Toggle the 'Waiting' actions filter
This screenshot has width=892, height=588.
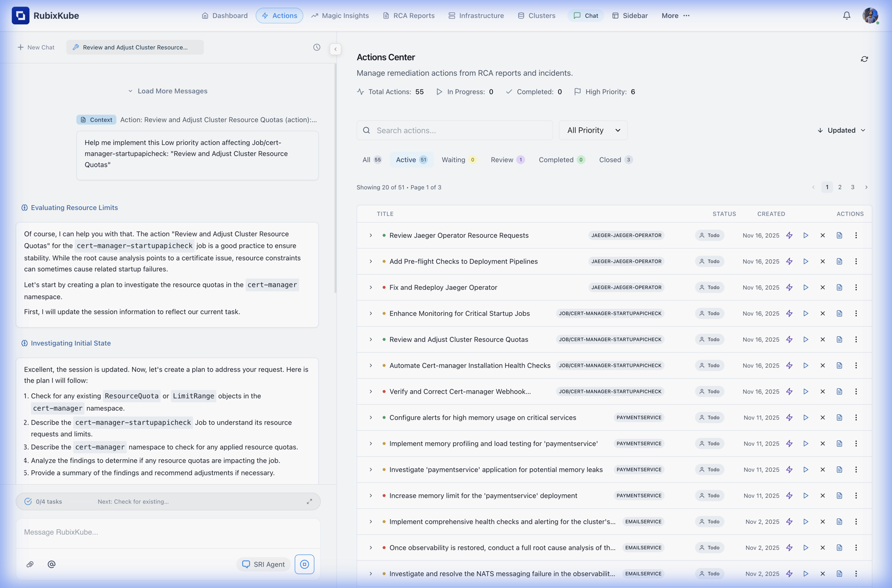coord(459,159)
